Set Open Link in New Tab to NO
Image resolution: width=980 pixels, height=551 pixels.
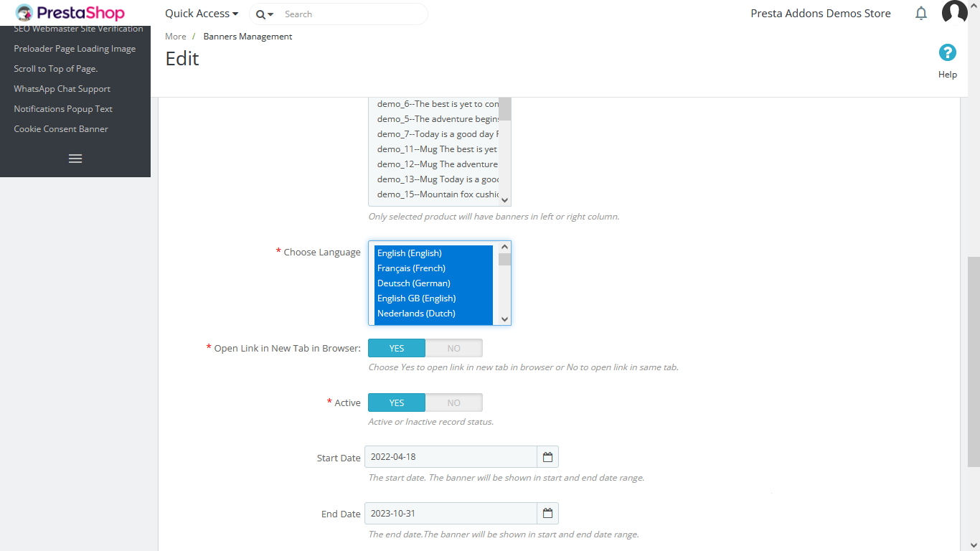tap(454, 348)
